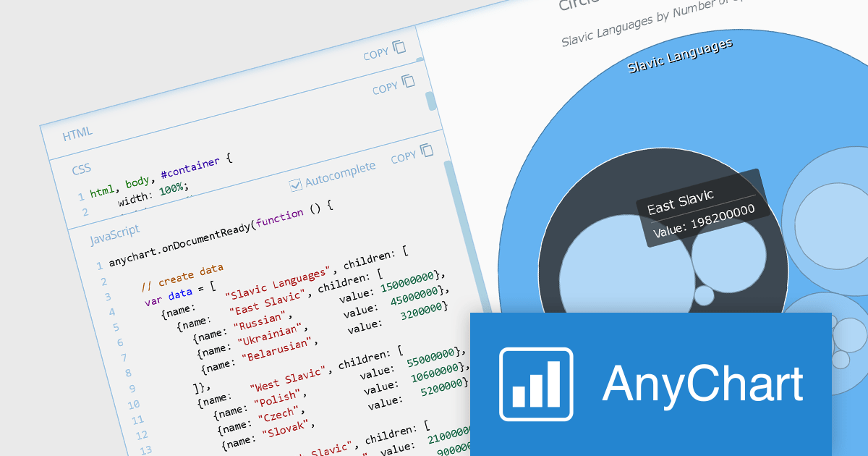This screenshot has width=868, height=456.
Task: Click the Slavic Languages outer circle label
Action: (x=680, y=55)
